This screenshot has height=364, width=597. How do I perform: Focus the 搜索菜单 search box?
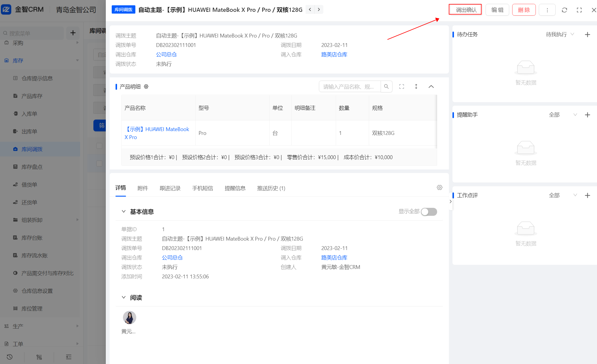point(32,33)
